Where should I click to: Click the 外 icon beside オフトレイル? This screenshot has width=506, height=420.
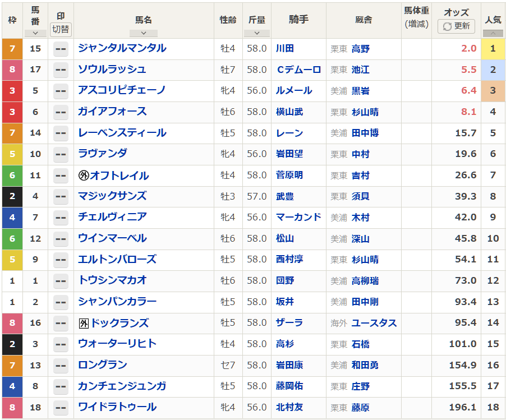[x=84, y=176]
